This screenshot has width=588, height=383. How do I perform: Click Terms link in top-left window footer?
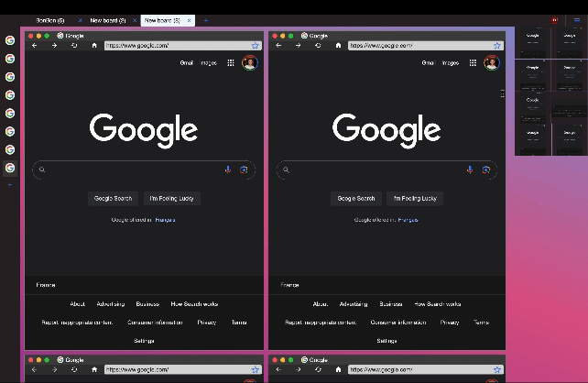(x=239, y=323)
